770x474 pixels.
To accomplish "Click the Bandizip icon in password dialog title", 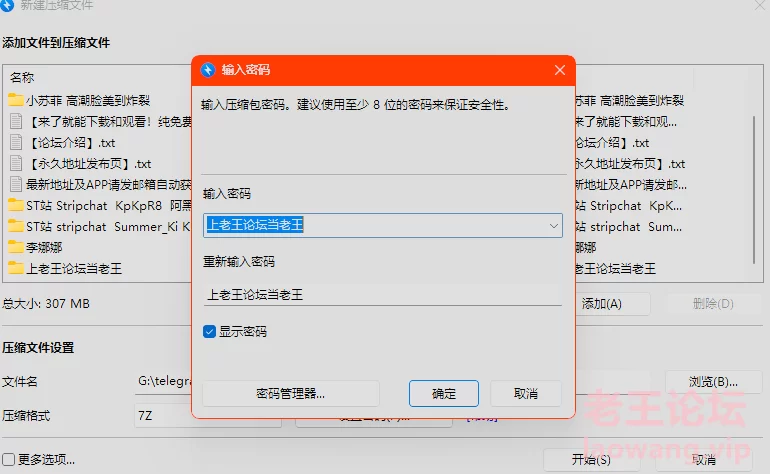I will (208, 70).
